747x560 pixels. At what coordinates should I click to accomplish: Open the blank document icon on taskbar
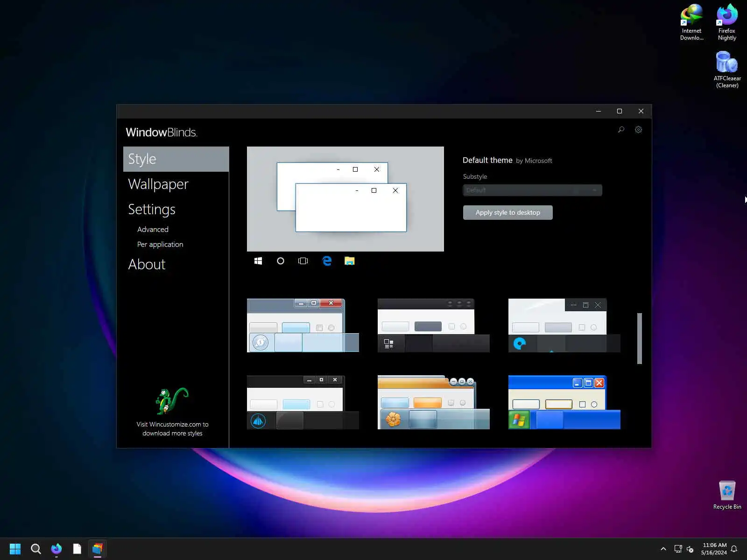(77, 549)
